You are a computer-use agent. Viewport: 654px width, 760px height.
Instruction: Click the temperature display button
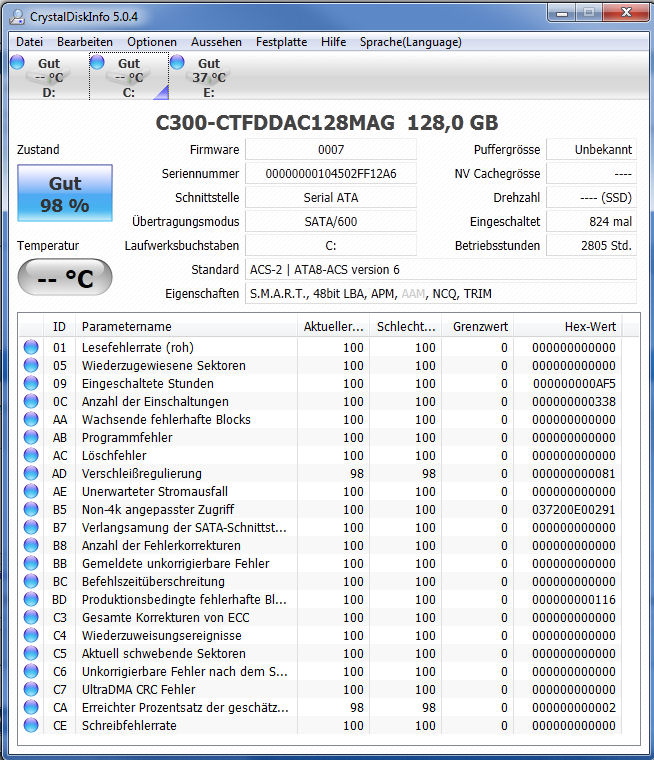pyautogui.click(x=65, y=277)
